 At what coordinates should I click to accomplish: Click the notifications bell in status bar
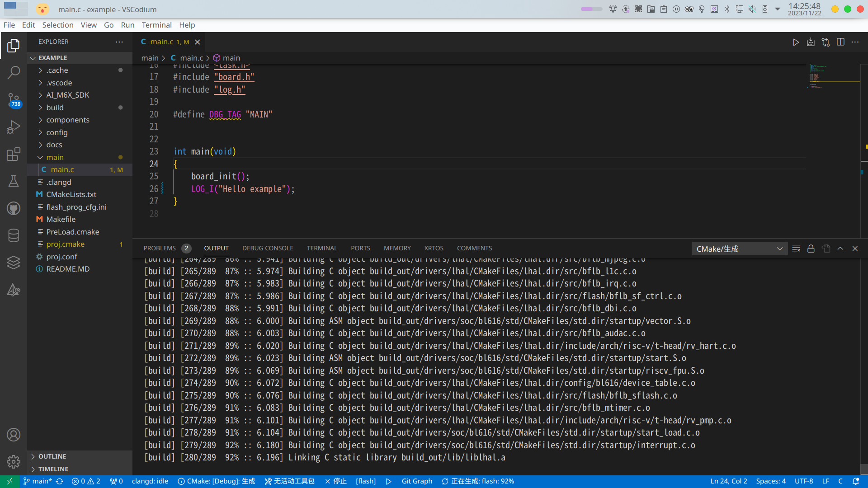click(855, 481)
